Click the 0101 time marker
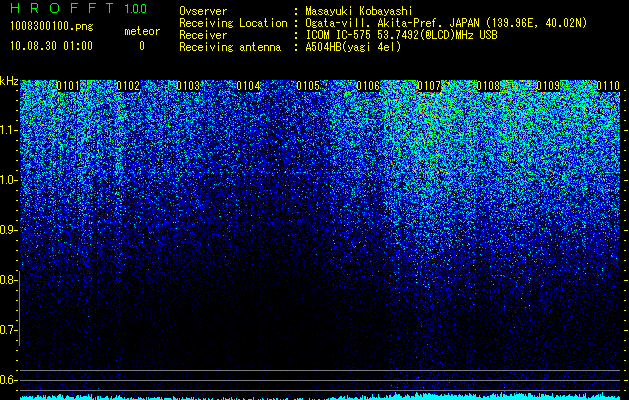The height and width of the screenshot is (400, 629). point(68,86)
